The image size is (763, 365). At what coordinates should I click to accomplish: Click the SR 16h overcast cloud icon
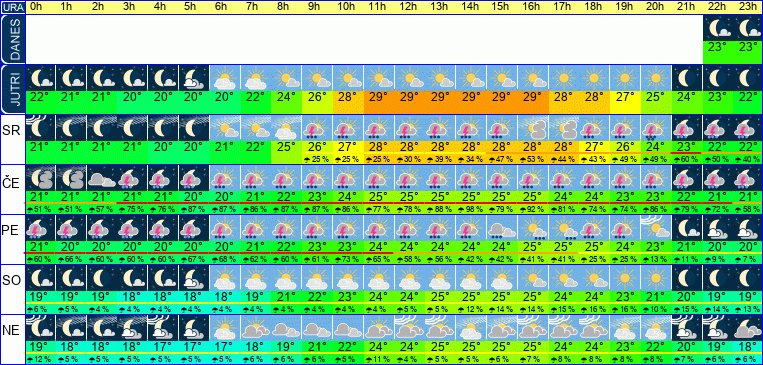[x=533, y=128]
